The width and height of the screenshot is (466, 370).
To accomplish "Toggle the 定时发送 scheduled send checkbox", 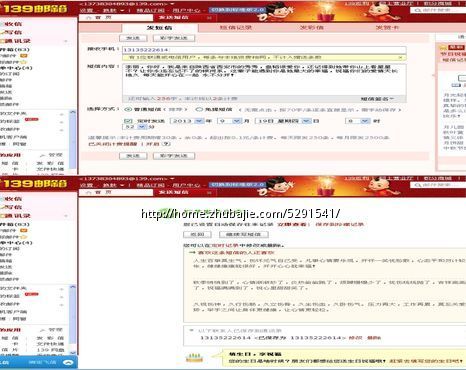I will point(128,121).
